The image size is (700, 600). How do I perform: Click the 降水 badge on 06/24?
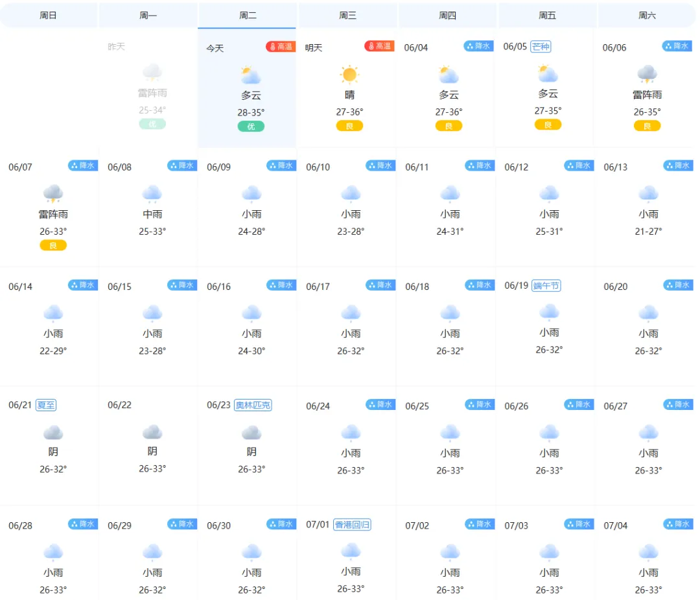coord(381,405)
